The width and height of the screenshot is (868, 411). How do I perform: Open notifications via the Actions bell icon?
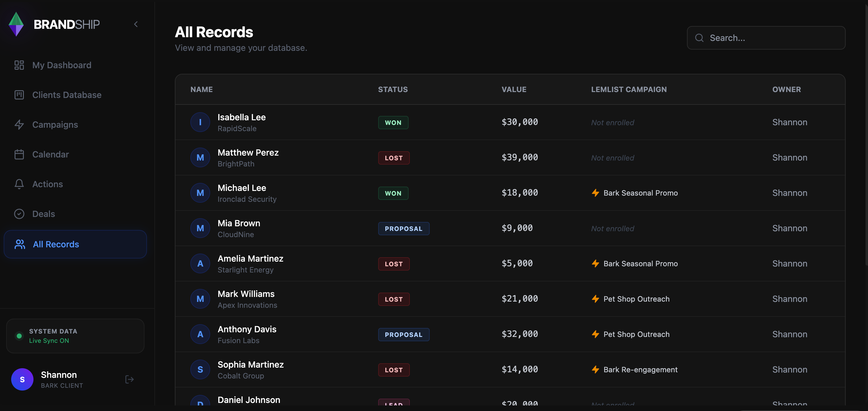pos(19,184)
